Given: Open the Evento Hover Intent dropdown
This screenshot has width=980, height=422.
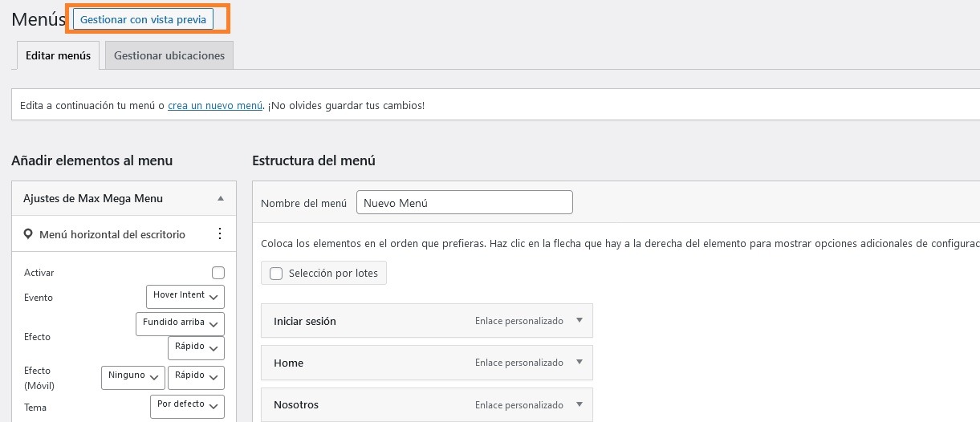Looking at the screenshot, I should (x=185, y=296).
